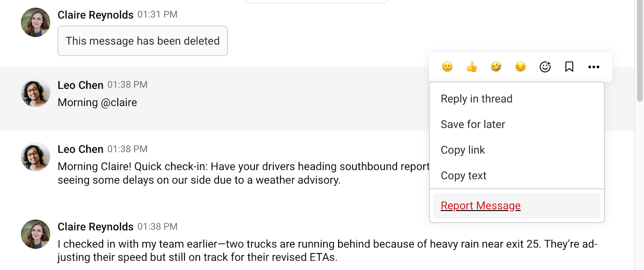Click the vertical scrollbar thumb

coord(640,50)
